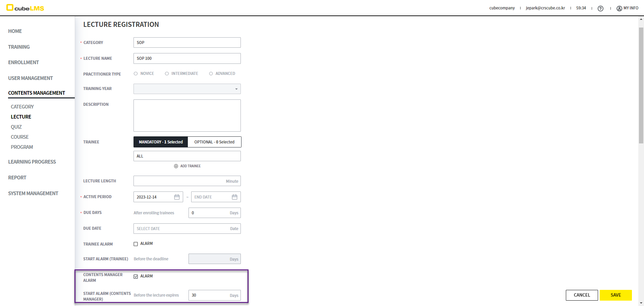Choose the Advanced practitioner type
644x306 pixels.
pos(211,74)
